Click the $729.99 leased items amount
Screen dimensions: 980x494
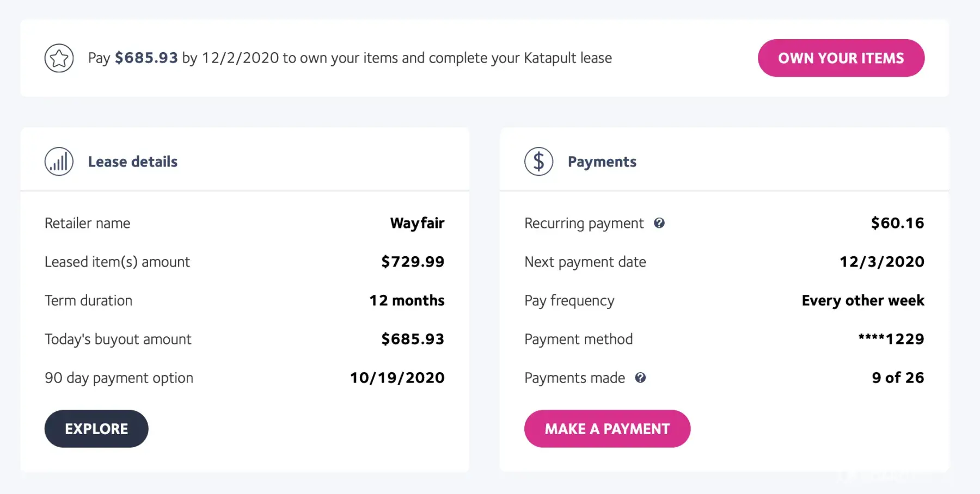[413, 262]
